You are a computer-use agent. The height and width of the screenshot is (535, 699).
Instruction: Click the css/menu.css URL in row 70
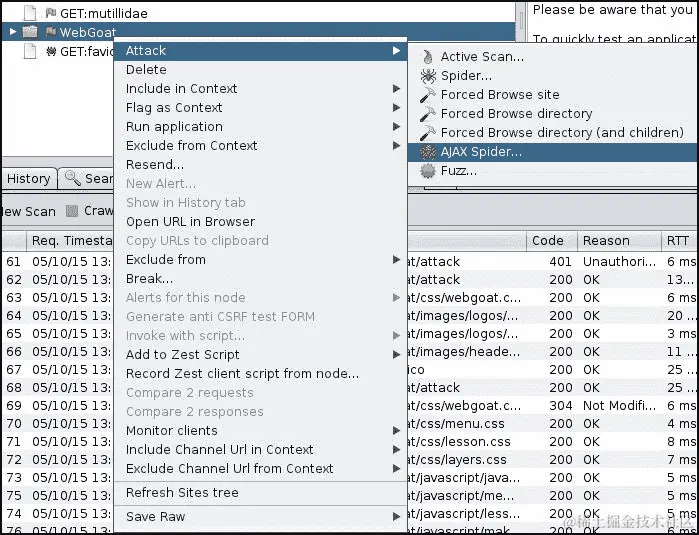click(456, 424)
